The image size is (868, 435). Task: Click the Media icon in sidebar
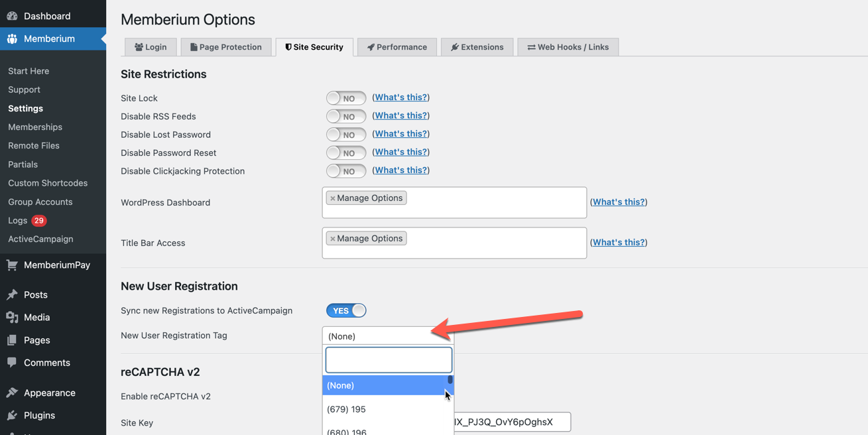[12, 317]
